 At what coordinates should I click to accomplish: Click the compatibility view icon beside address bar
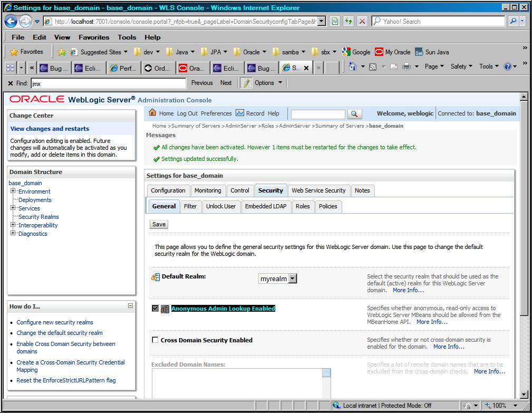pyautogui.click(x=335, y=22)
